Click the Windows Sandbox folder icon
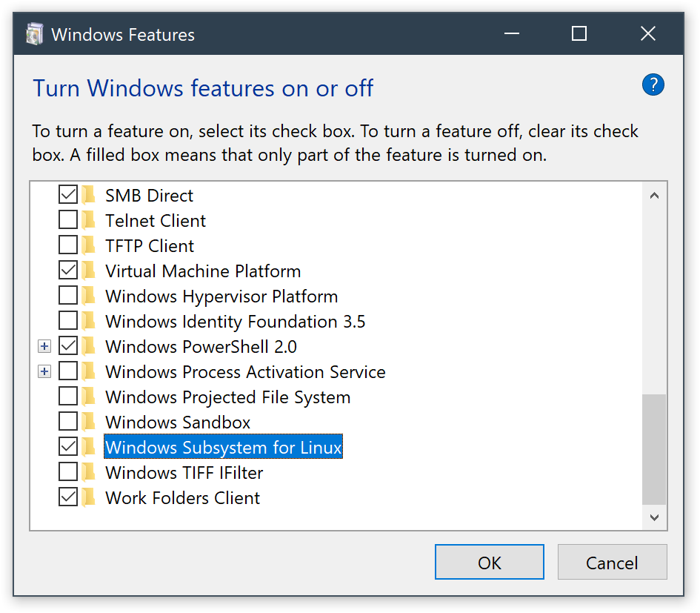This screenshot has height=613, width=700. tap(89, 422)
